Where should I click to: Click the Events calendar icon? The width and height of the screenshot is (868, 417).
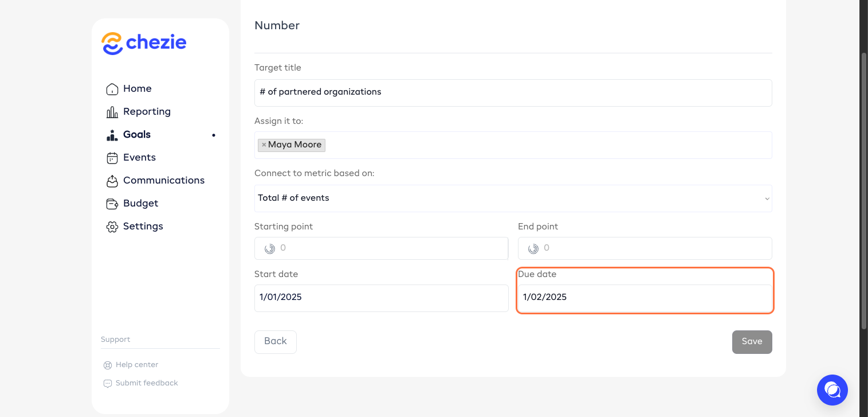(x=112, y=158)
